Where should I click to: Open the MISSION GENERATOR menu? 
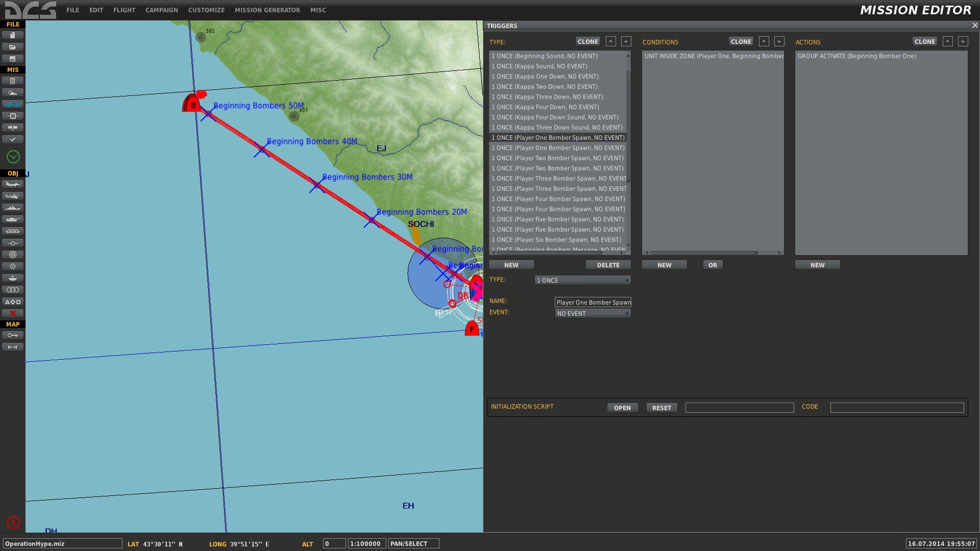point(267,10)
